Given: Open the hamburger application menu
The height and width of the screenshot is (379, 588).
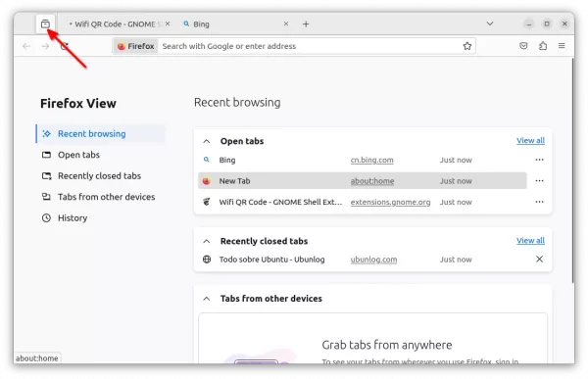Looking at the screenshot, I should pyautogui.click(x=562, y=46).
